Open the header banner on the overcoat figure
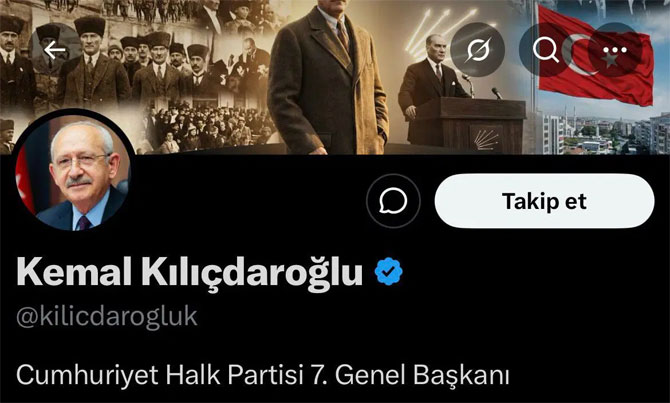This screenshot has height=403, width=670. (x=327, y=81)
